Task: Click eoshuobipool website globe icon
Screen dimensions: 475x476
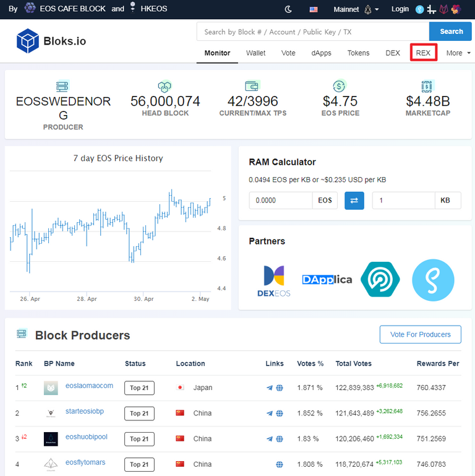Action: [280, 439]
